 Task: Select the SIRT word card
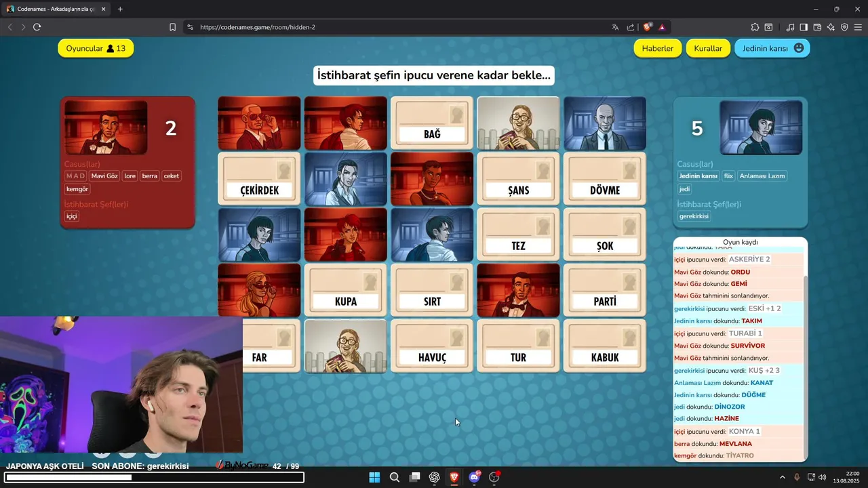coord(432,290)
